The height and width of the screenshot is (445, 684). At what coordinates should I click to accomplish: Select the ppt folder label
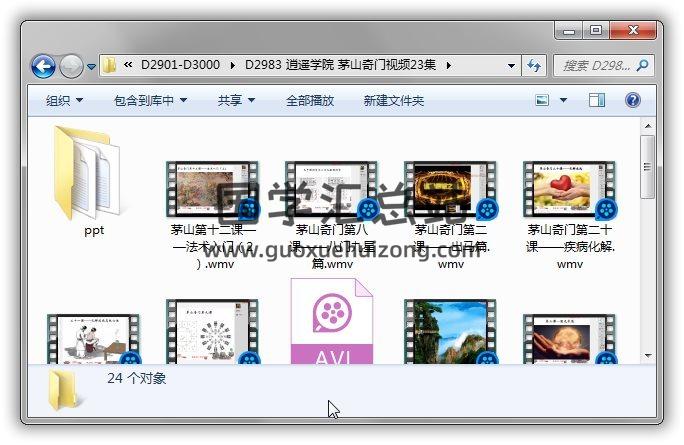point(94,230)
